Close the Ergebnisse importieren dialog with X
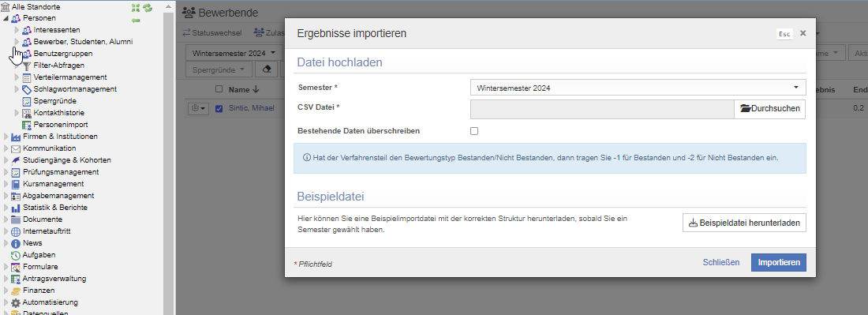868x315 pixels. [803, 33]
